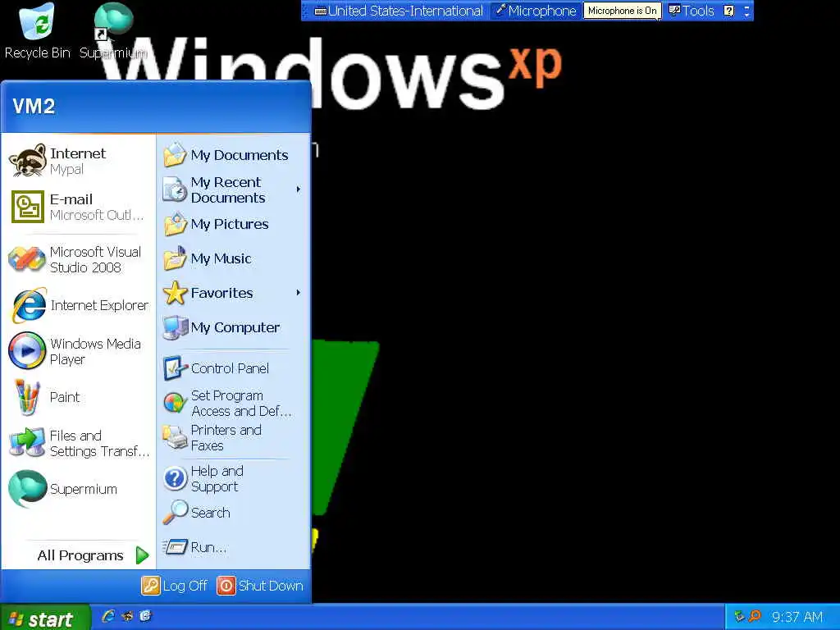
Task: Click Outlook Express quick launch icon
Action: [x=146, y=616]
